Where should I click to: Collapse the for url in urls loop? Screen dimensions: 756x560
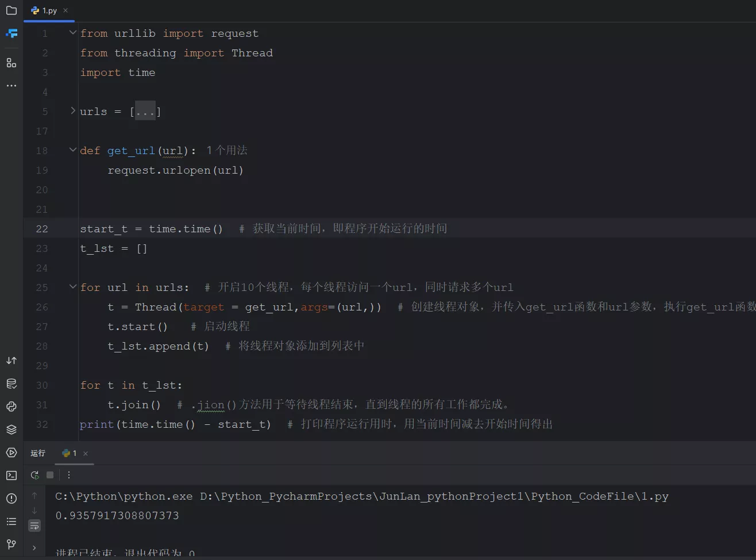[73, 286]
